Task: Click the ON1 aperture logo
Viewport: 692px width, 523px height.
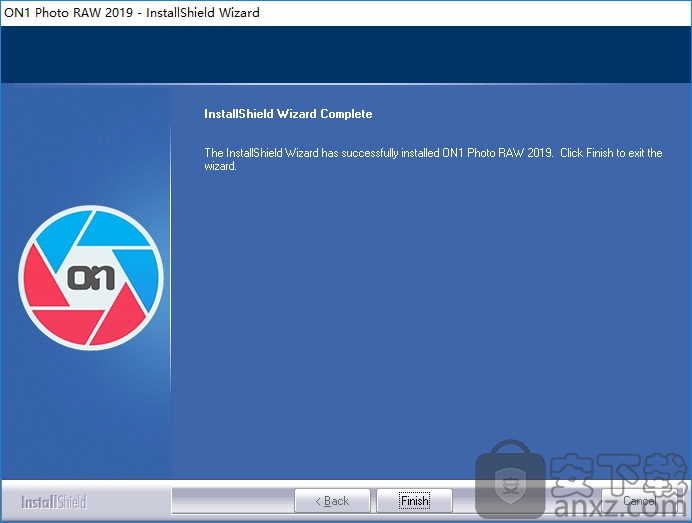Action: 91,278
